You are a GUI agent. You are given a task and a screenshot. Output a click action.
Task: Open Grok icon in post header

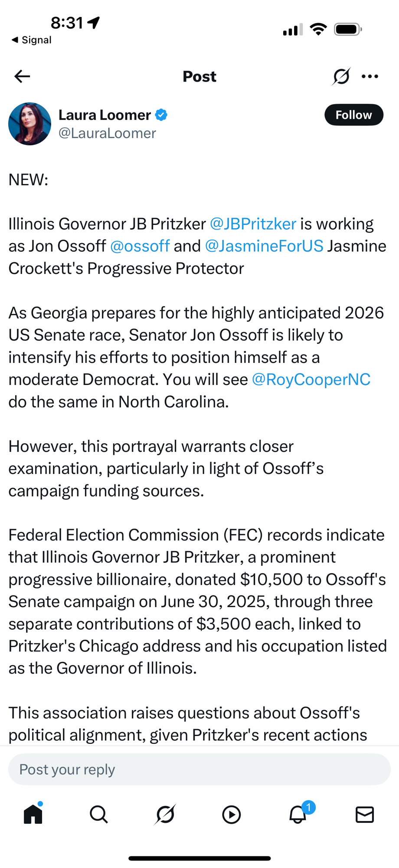[341, 76]
